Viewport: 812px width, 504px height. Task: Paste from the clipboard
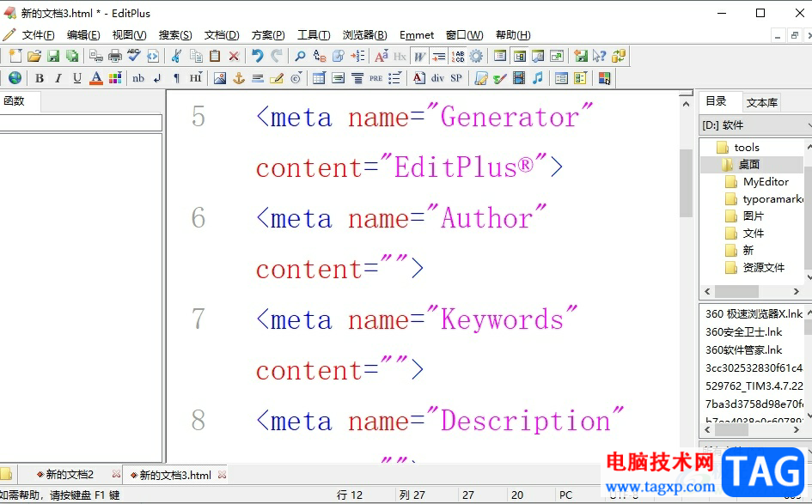click(215, 56)
